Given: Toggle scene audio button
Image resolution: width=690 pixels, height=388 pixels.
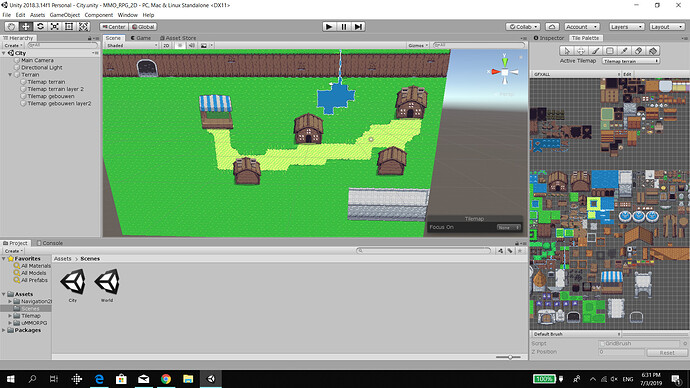Looking at the screenshot, I should (192, 45).
